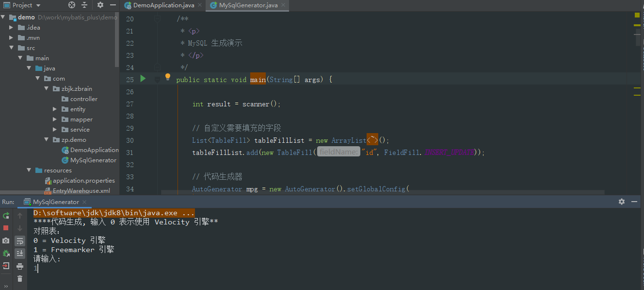Click the '1 = Freemarker 引擎' console line
The width and height of the screenshot is (644, 290).
(74, 250)
